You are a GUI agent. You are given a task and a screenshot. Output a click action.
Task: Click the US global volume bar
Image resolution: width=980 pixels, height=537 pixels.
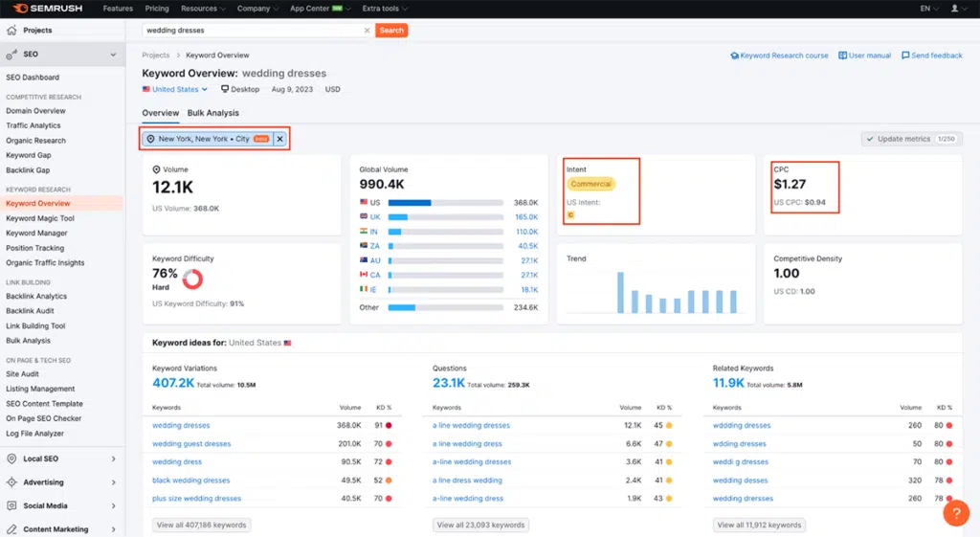[x=445, y=203]
